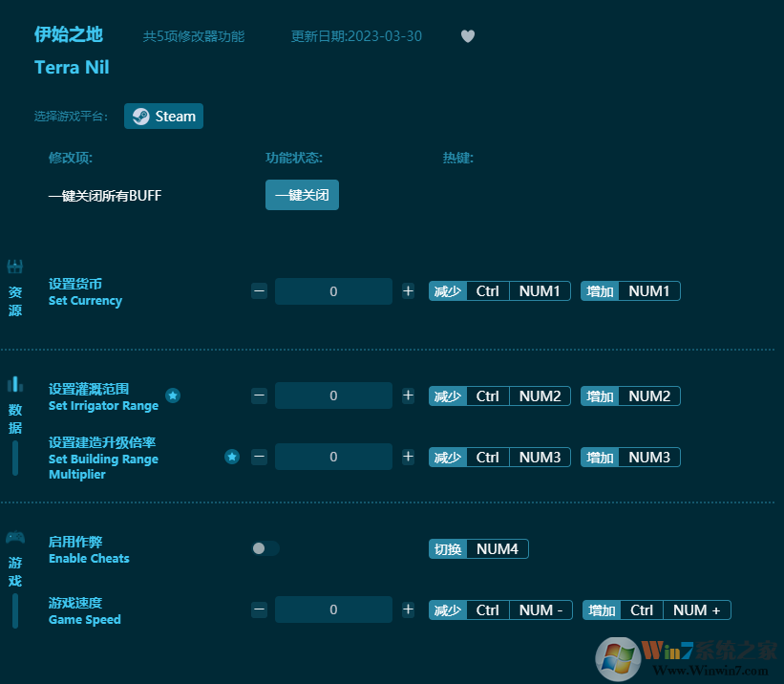
Task: Click inside the Set Currency value field
Action: click(333, 290)
